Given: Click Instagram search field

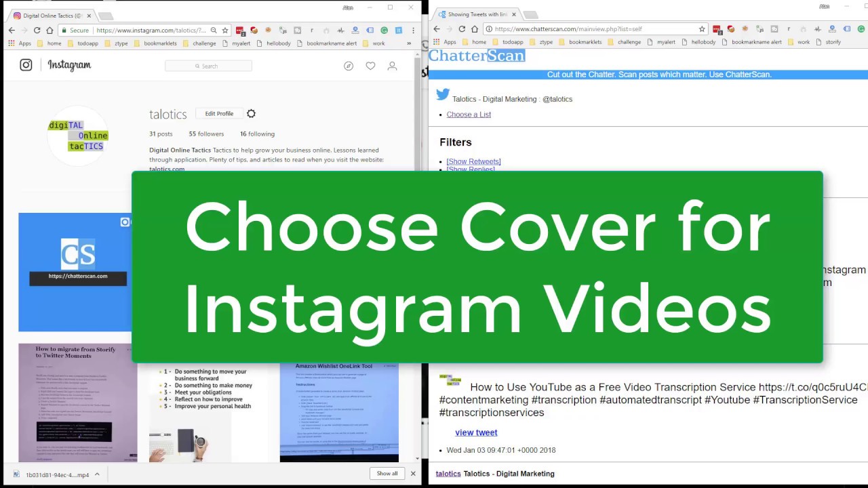Looking at the screenshot, I should coord(208,66).
